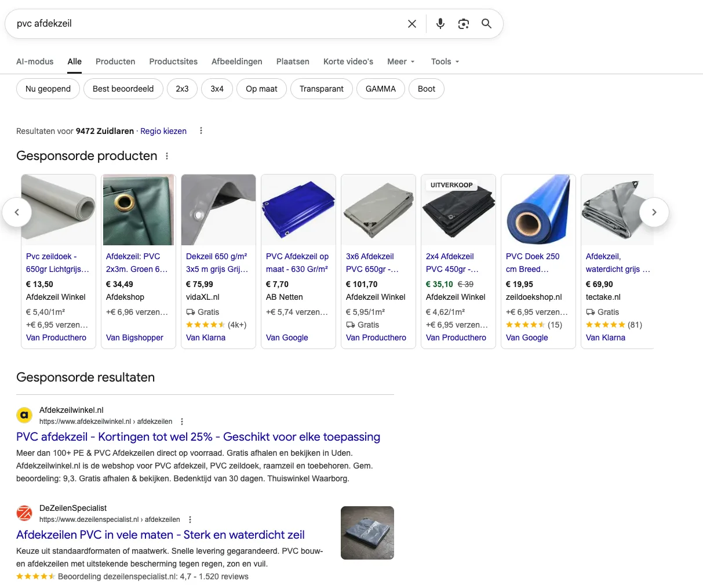703x588 pixels.
Task: Switch to AI-modus tab
Action: tap(35, 61)
